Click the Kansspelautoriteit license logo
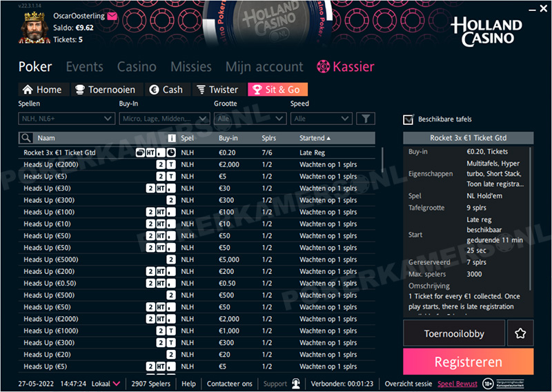Viewport: 552px width, 392px height. click(510, 384)
